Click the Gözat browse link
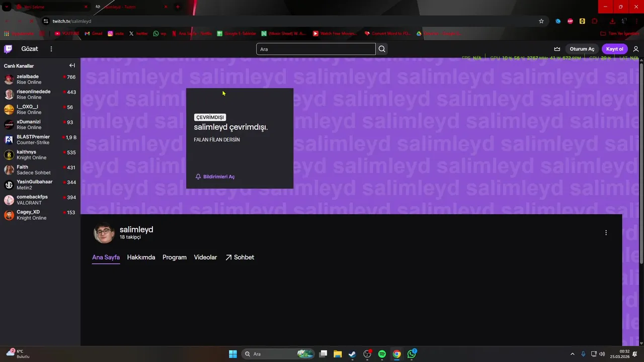The height and width of the screenshot is (362, 644). tap(30, 49)
